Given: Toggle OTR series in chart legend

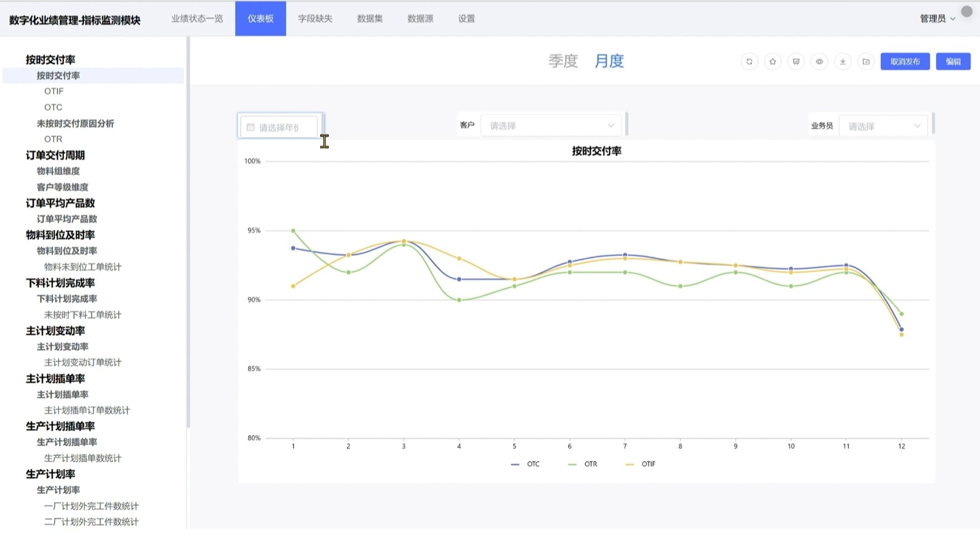Looking at the screenshot, I should [x=583, y=464].
